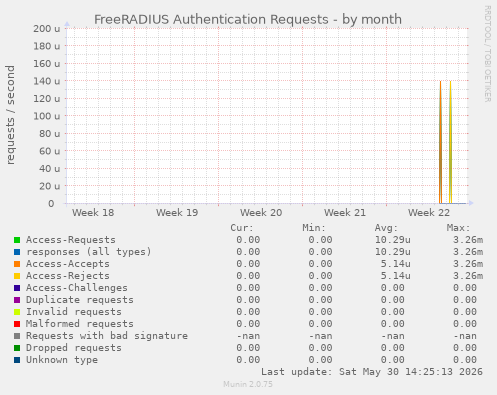Click the blue responses (all types) swatch

coord(17,252)
